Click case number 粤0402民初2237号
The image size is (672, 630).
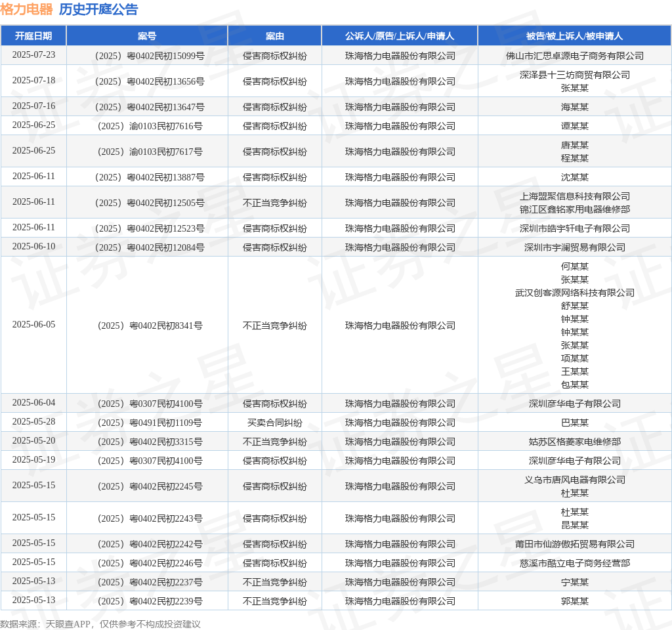[x=150, y=582]
